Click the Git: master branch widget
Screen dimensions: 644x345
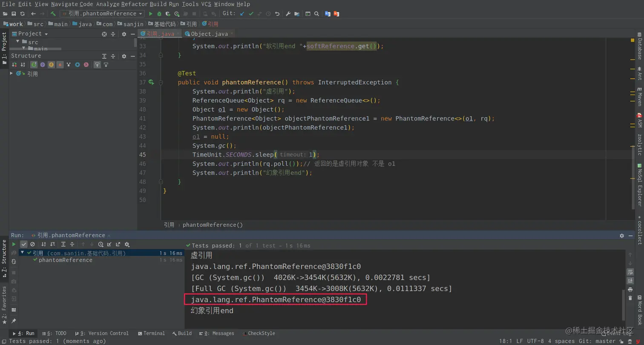tap(596, 341)
